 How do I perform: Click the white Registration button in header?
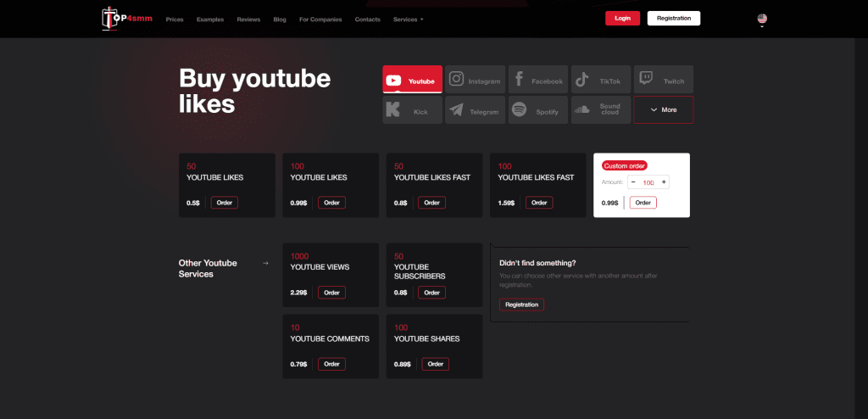click(674, 19)
